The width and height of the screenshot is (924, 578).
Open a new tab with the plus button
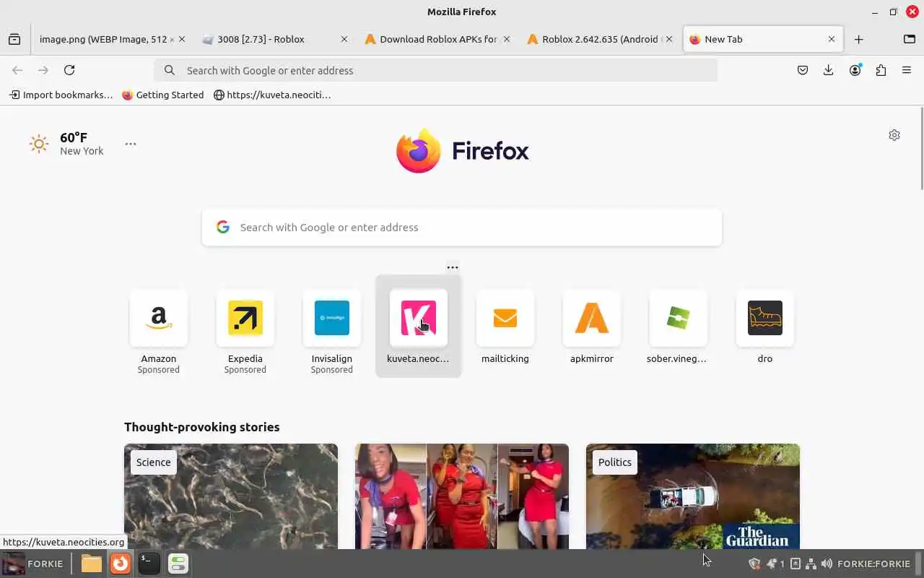(x=858, y=40)
